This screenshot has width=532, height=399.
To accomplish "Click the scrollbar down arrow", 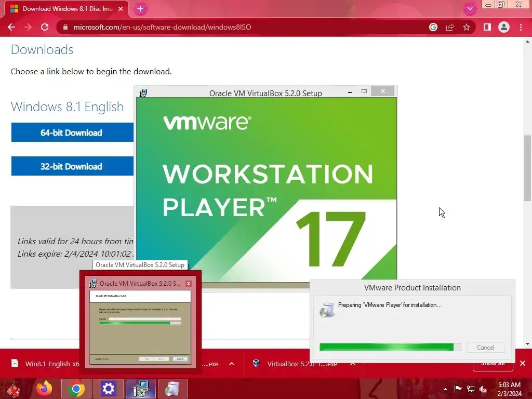I will click(527, 344).
